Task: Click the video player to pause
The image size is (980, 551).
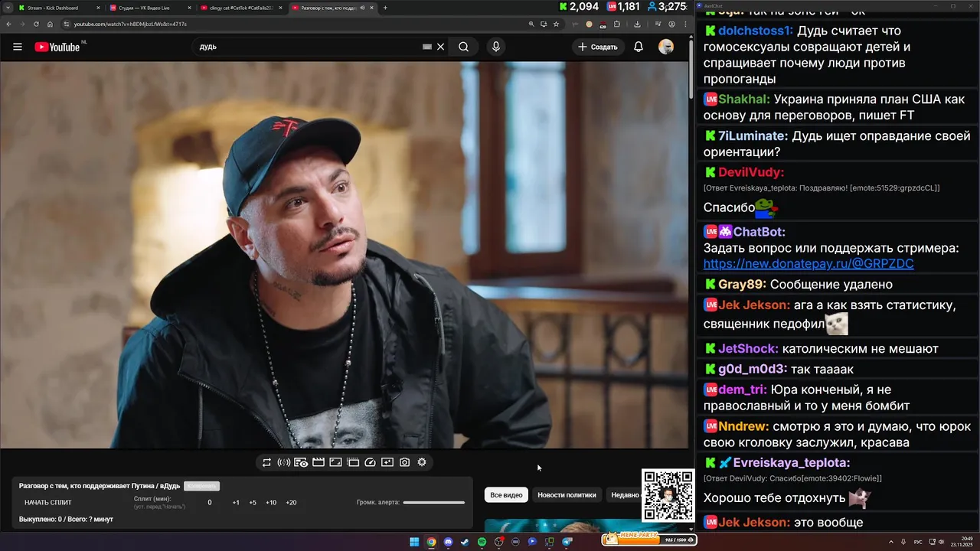Action: pos(345,255)
